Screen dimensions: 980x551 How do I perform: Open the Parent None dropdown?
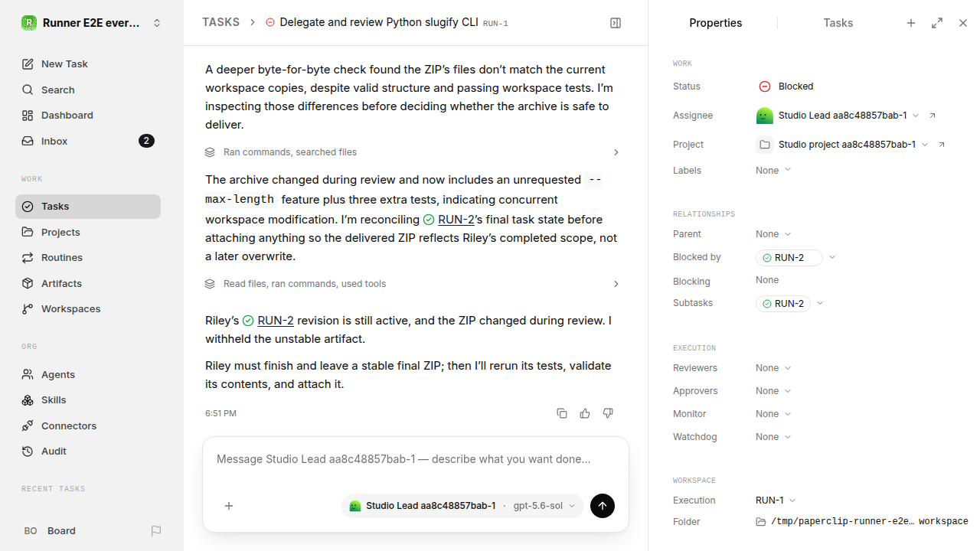pos(773,234)
